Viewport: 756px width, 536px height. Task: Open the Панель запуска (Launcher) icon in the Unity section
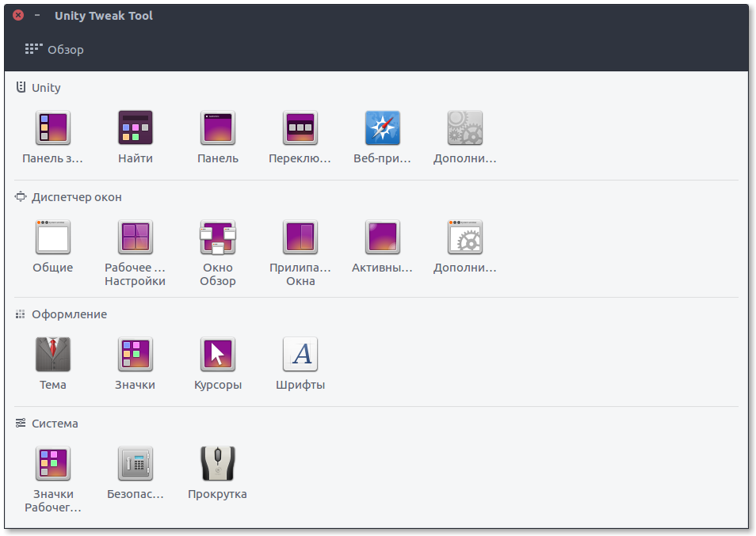pyautogui.click(x=53, y=127)
